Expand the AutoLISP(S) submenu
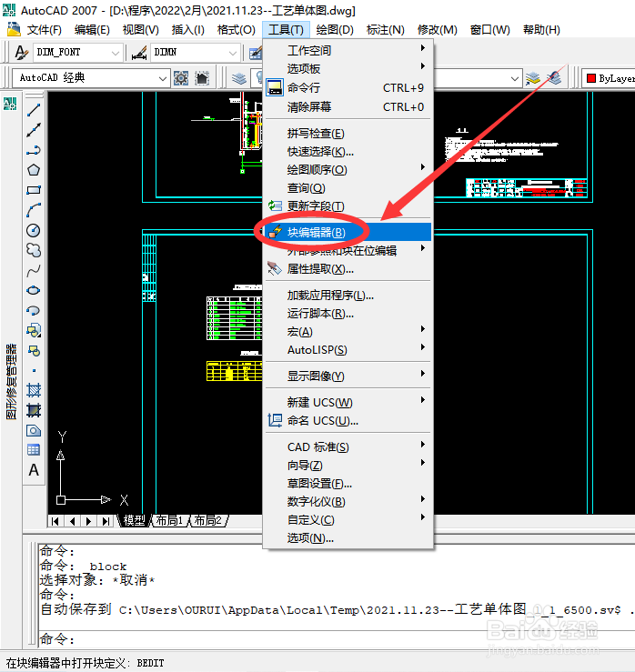The image size is (635, 672). tap(348, 350)
